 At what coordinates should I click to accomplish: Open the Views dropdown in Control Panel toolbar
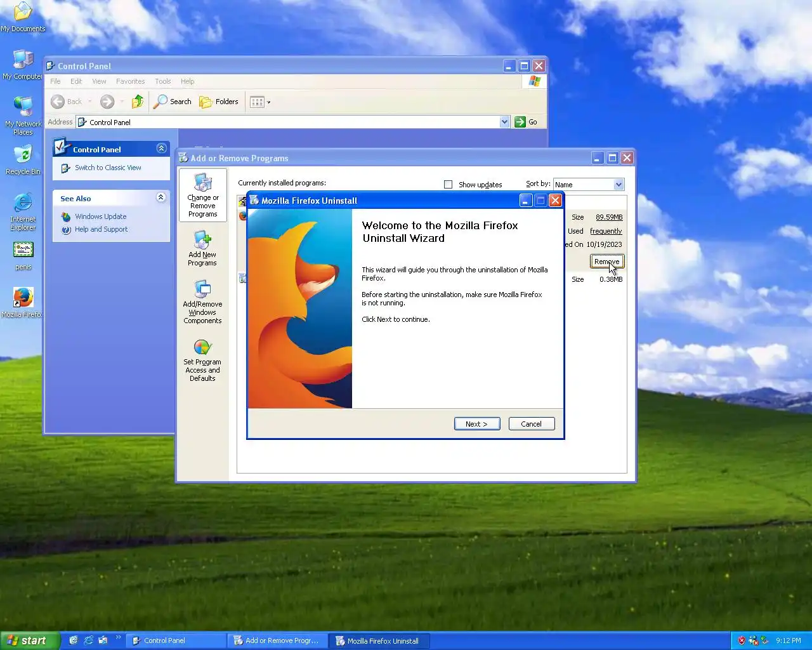point(260,102)
